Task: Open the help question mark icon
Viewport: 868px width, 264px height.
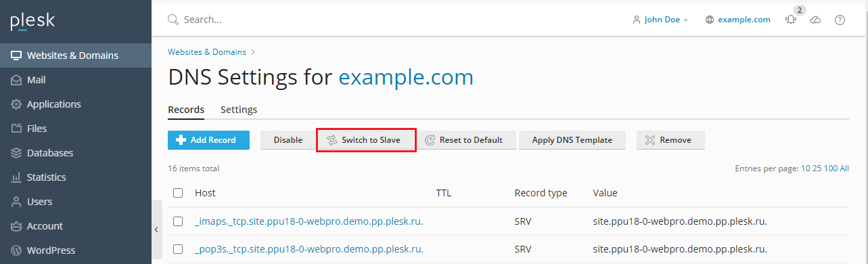Action: 840,20
